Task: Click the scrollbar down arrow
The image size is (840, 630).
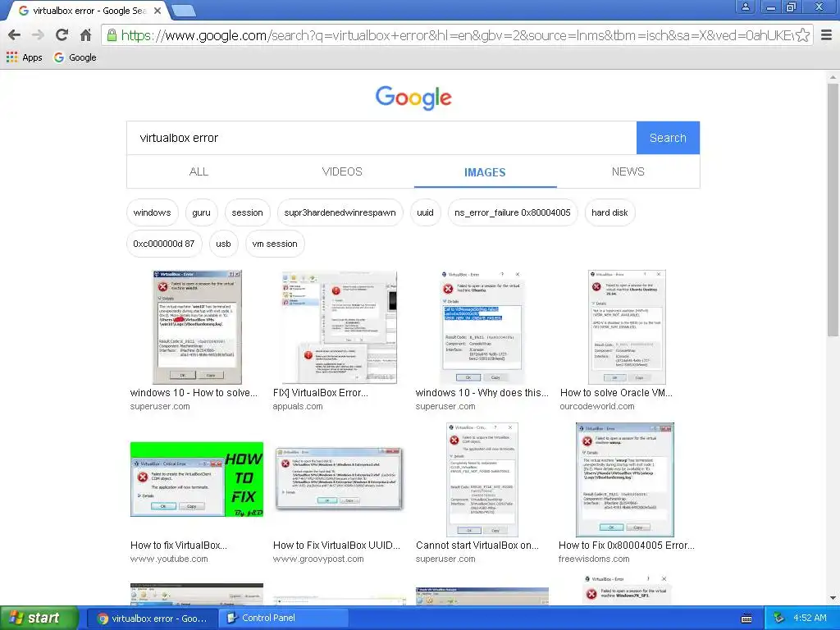Action: 833,598
